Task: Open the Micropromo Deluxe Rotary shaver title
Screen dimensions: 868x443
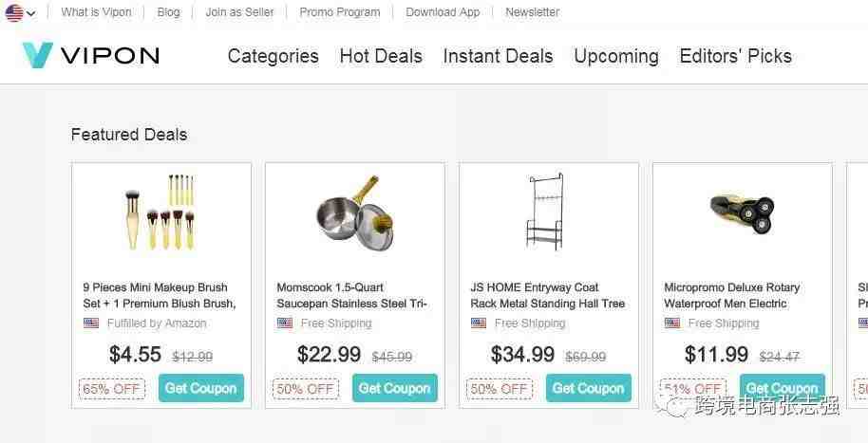Action: pos(732,295)
